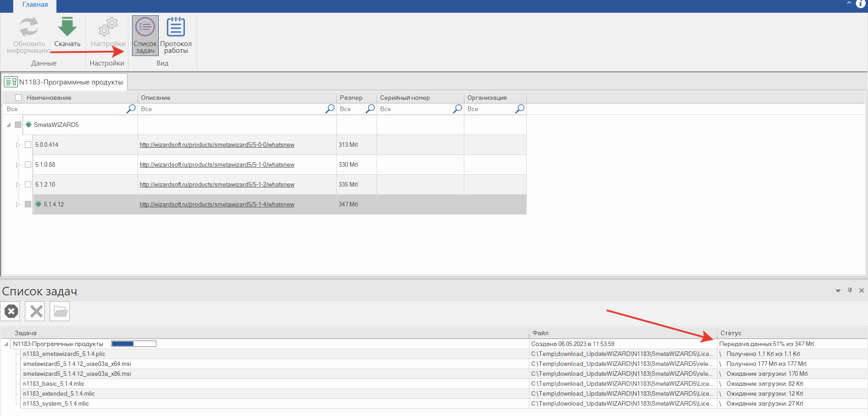Collapse the ribbon using the top chevron
This screenshot has width=868, height=416.
tap(849, 3)
